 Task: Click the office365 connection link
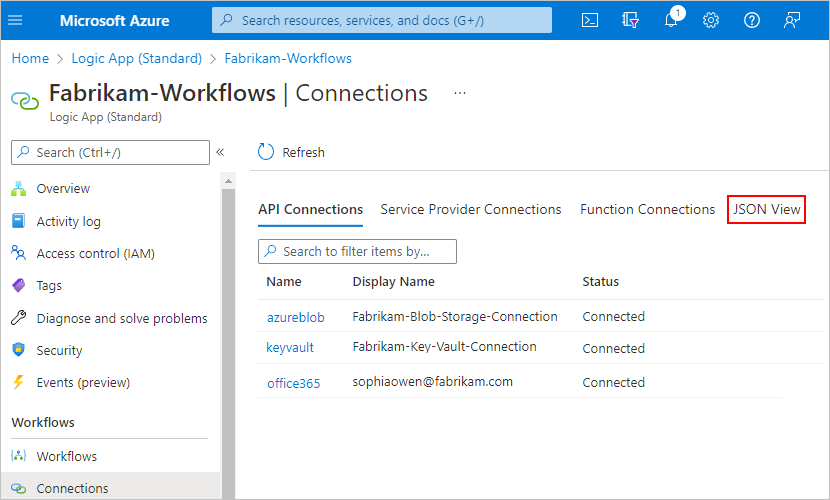[293, 383]
